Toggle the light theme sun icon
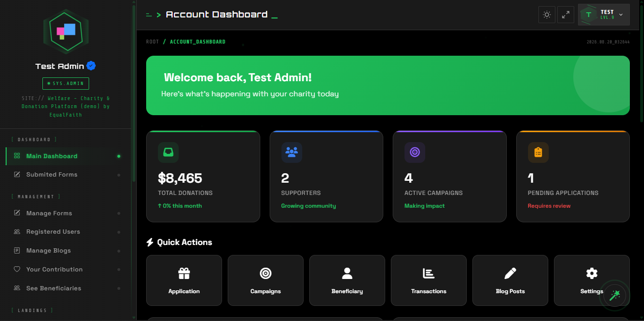The image size is (644, 321). pyautogui.click(x=547, y=15)
